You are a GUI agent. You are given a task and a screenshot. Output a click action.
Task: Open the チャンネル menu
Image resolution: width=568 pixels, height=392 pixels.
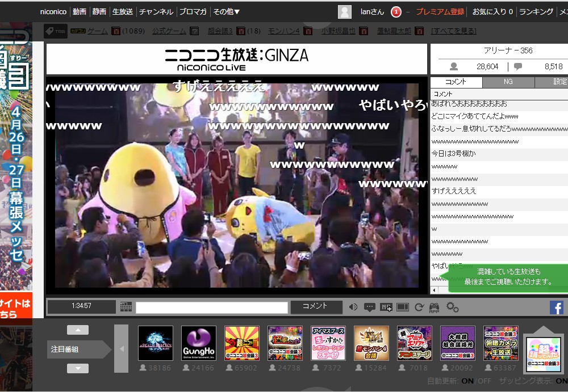click(x=156, y=11)
